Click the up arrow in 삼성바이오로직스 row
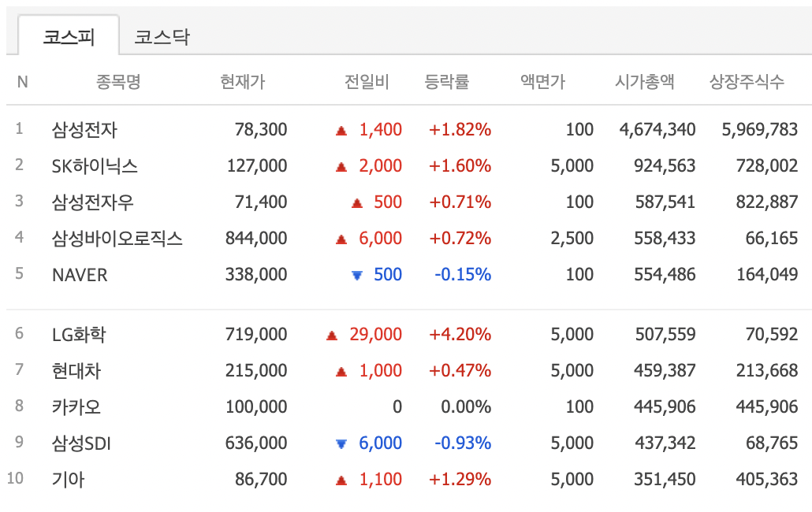Image resolution: width=812 pixels, height=512 pixels. [x=341, y=239]
